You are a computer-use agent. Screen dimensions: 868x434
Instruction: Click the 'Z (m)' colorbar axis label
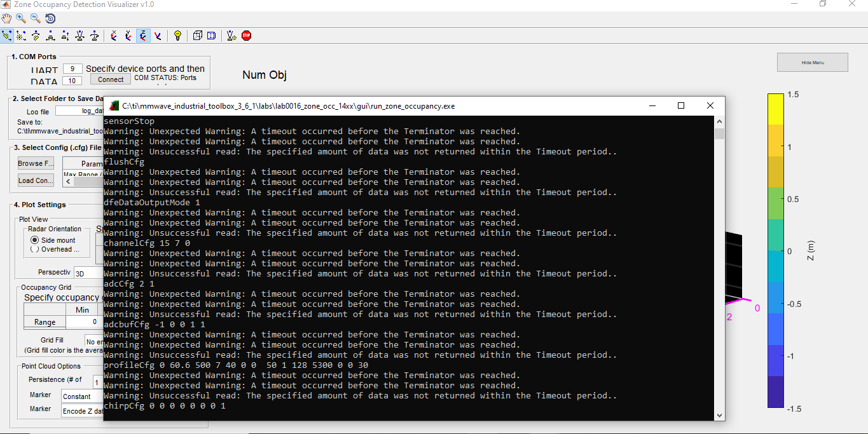[810, 251]
